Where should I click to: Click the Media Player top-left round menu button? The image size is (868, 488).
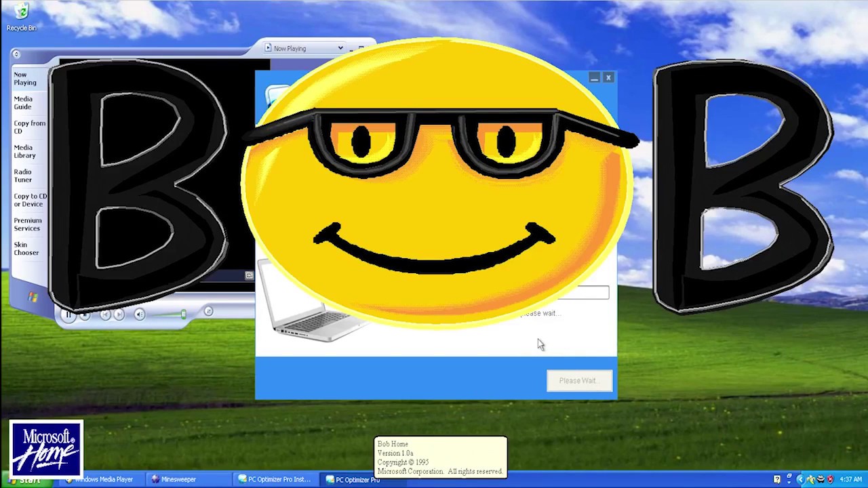pos(16,54)
